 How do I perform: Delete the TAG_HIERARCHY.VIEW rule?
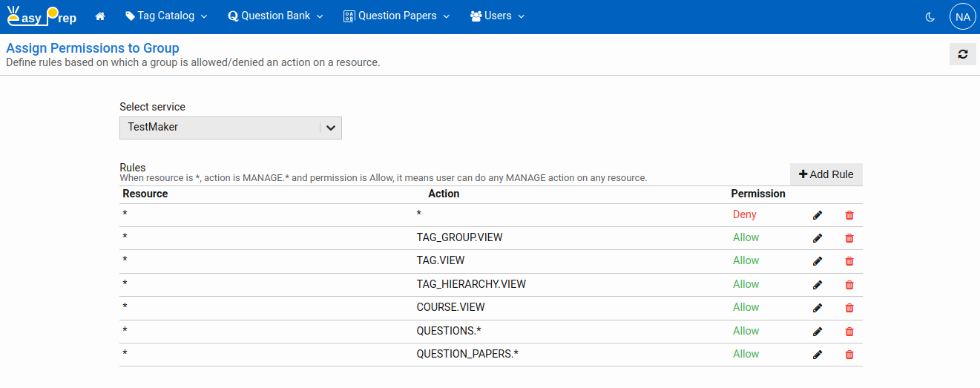click(849, 285)
